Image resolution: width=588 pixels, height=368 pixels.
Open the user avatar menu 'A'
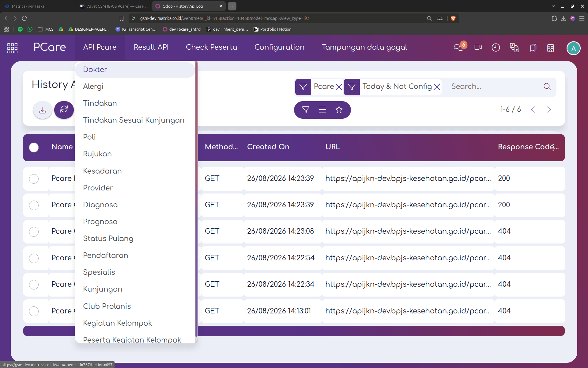(573, 48)
